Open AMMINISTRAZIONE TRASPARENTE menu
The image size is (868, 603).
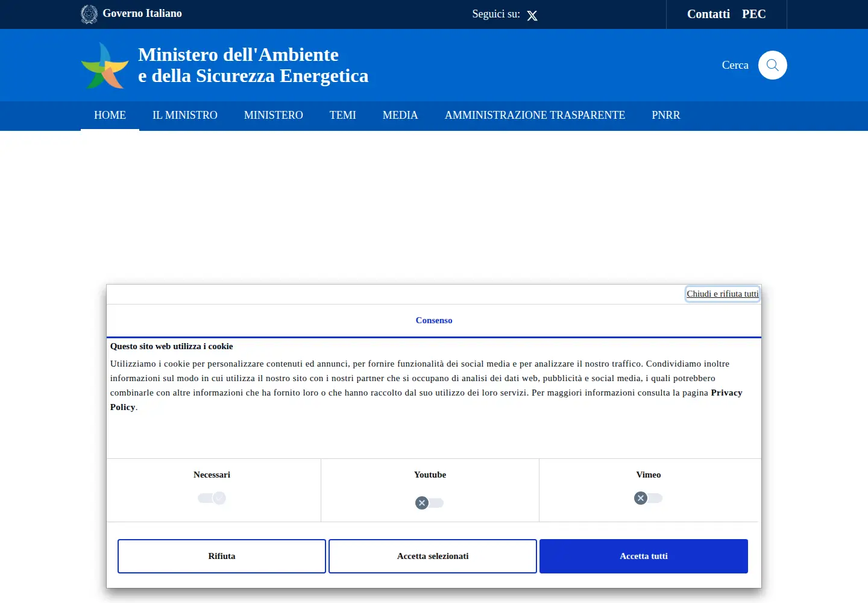[535, 115]
